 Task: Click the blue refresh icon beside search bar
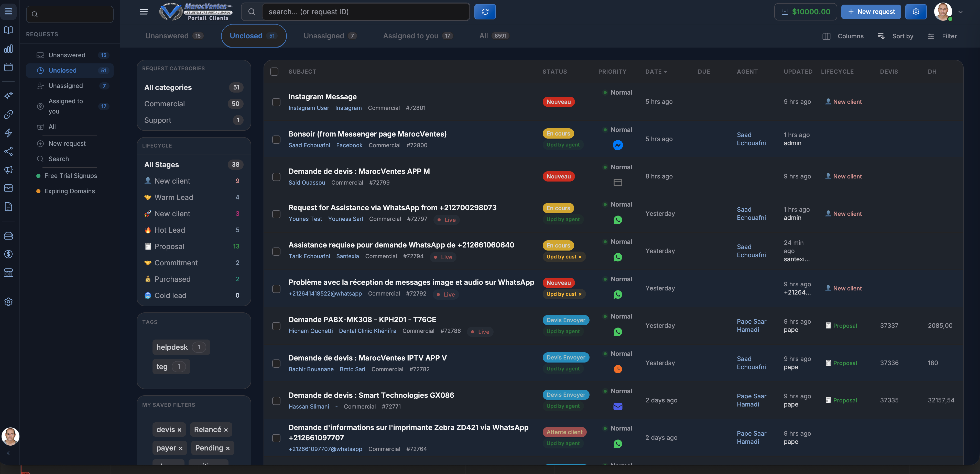pyautogui.click(x=485, y=12)
